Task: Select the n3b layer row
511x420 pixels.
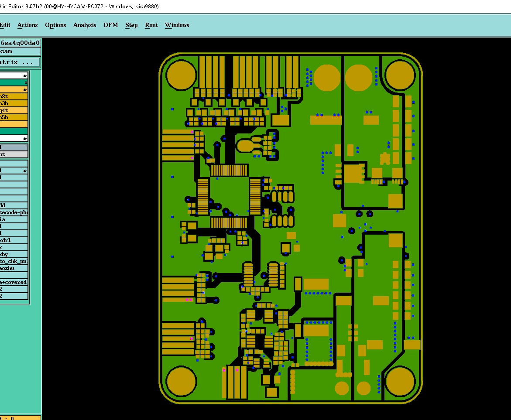Action: tap(14, 103)
